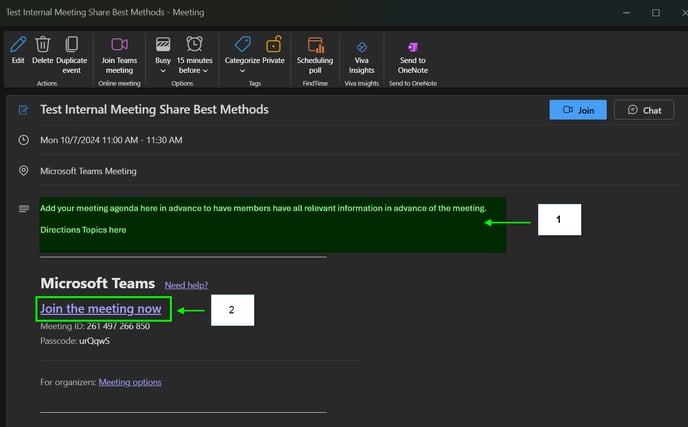The image size is (688, 427).
Task: Click the meeting title text
Action: 154,109
